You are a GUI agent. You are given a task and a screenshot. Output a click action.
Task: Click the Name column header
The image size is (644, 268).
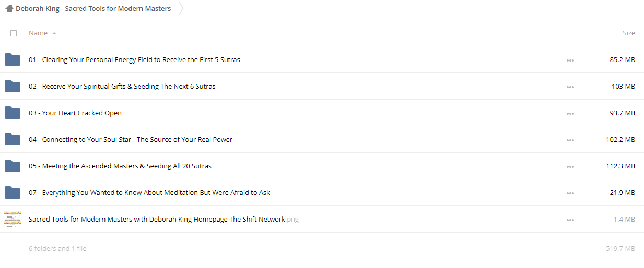[38, 33]
